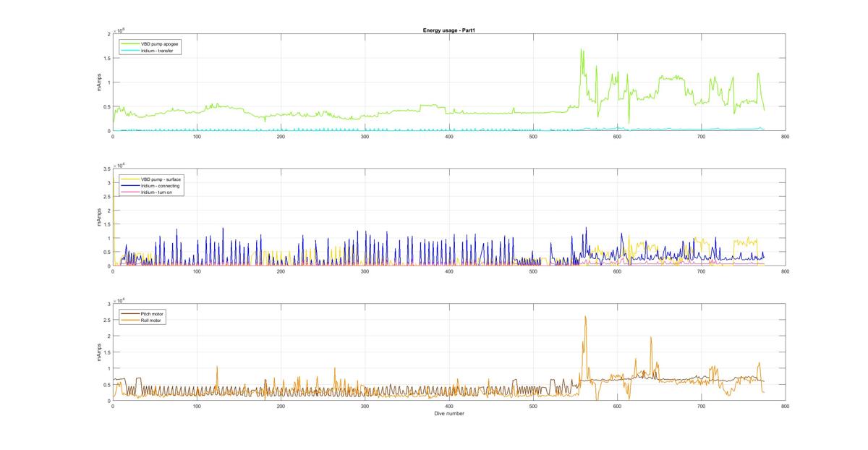Click the '2.5' y-tick of the bottom plot
The width and height of the screenshot is (868, 450).
point(106,320)
